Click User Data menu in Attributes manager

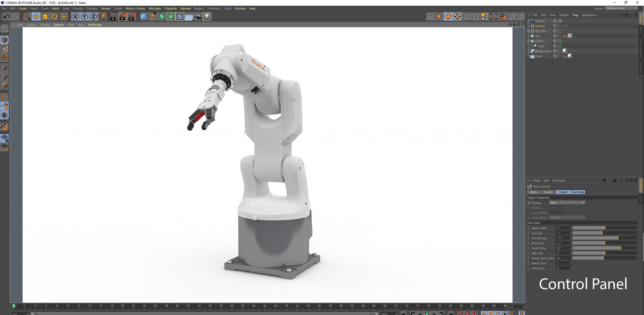[558, 181]
